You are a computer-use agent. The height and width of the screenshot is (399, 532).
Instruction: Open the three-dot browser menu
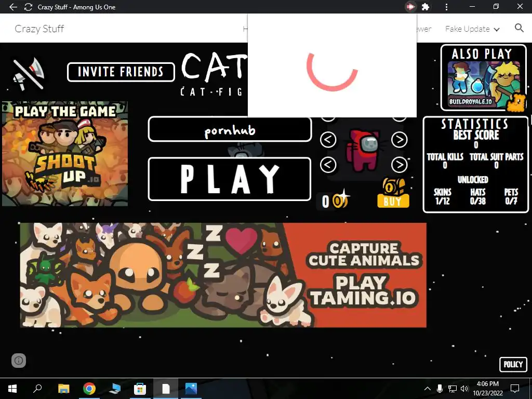[x=446, y=7]
